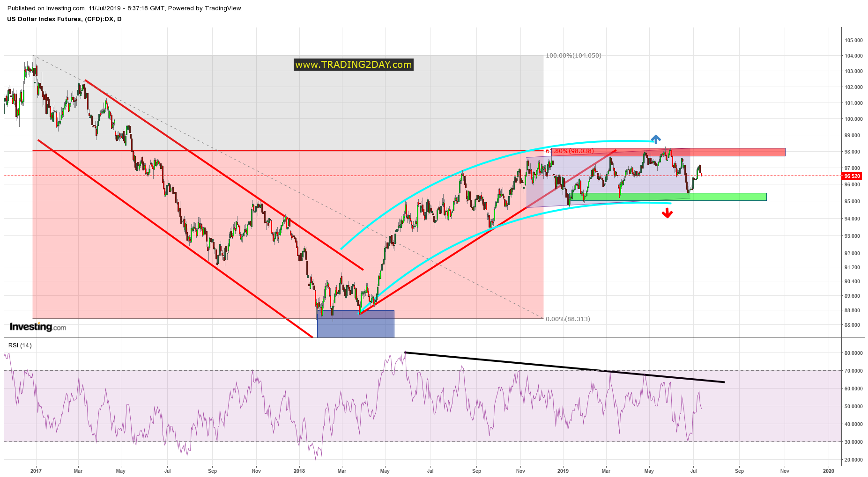
Task: Click the Nov label just before 2020
Action: click(x=785, y=471)
